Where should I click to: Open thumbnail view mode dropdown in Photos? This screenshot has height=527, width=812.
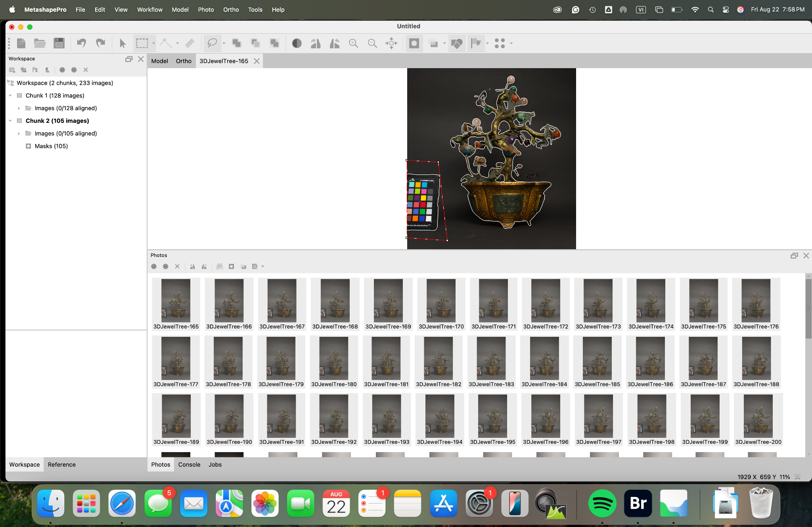click(262, 267)
